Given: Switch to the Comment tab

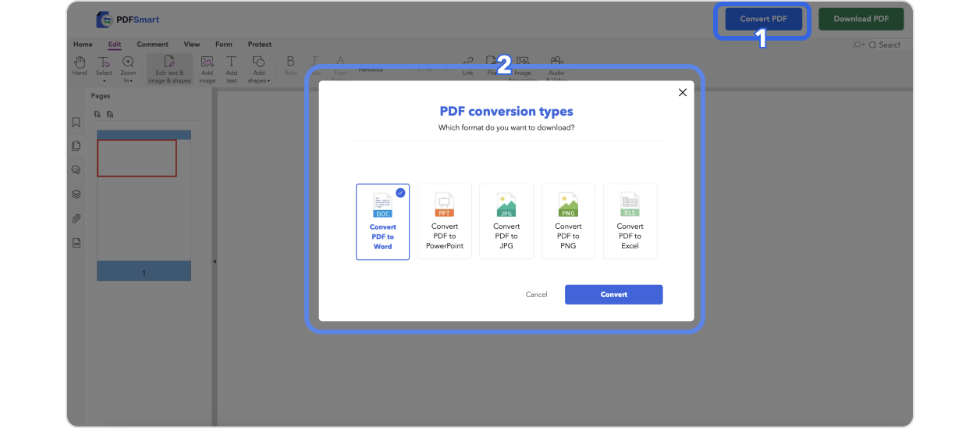Looking at the screenshot, I should 152,45.
